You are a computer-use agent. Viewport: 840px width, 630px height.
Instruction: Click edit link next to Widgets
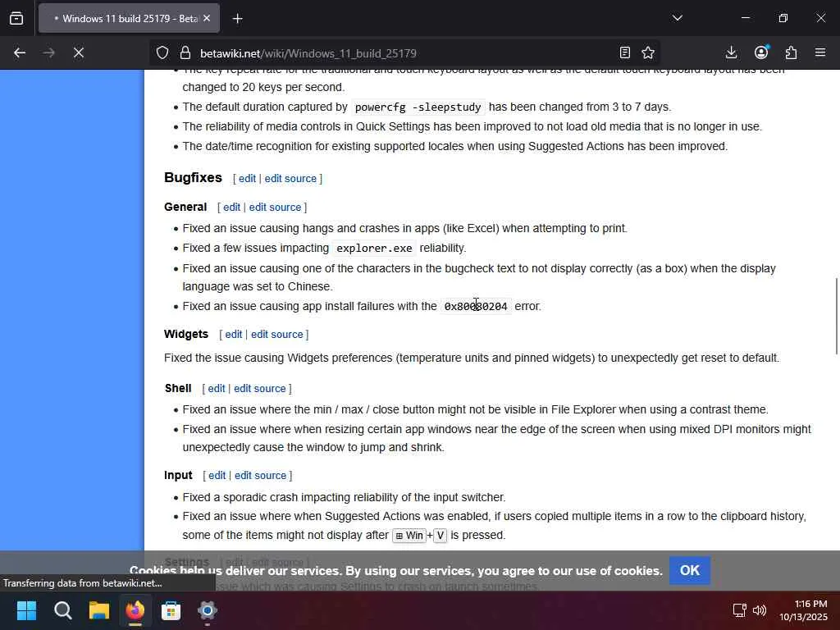234,335
